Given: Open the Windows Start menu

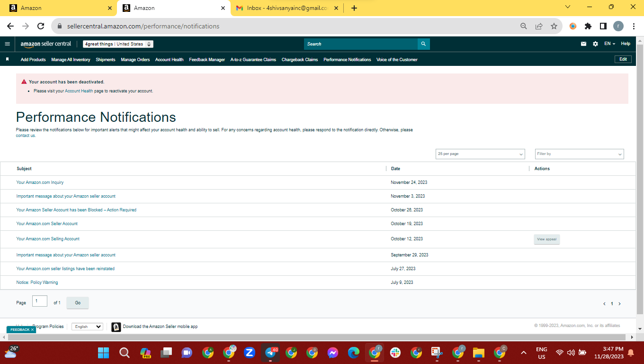Looking at the screenshot, I should click(103, 353).
